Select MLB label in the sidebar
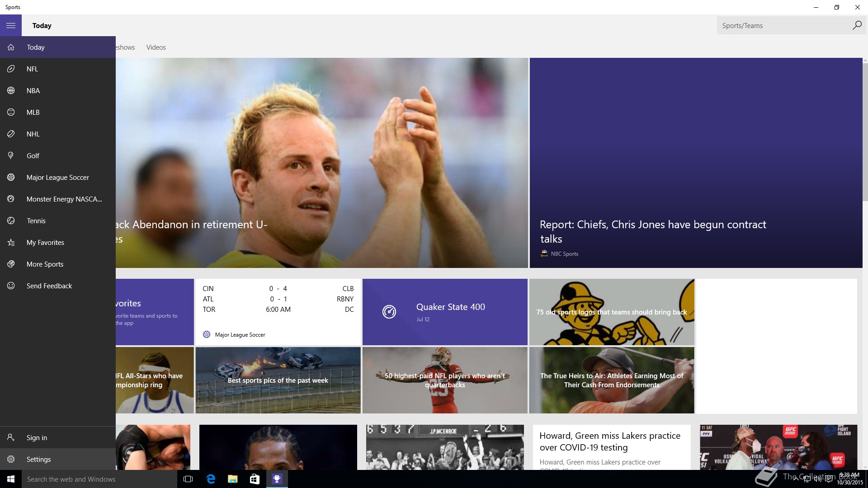 click(33, 112)
